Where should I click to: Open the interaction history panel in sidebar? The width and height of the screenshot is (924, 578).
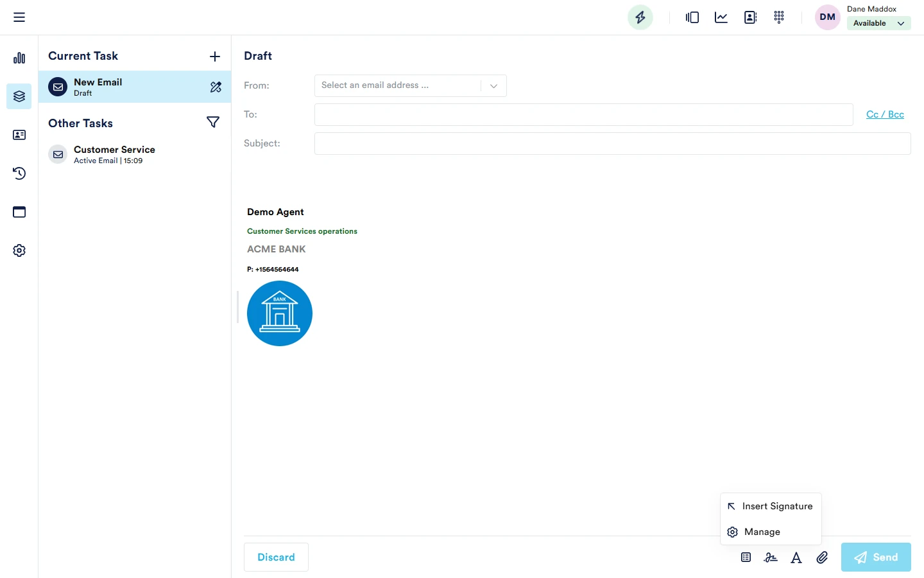[19, 173]
